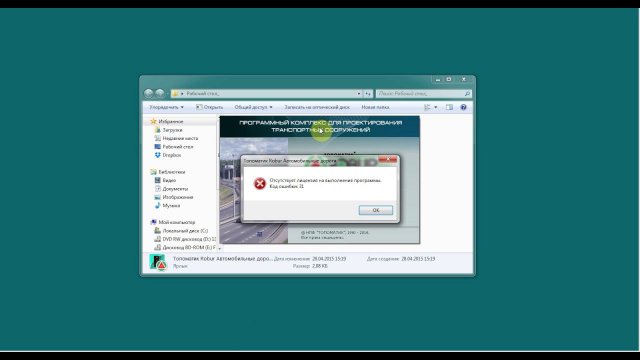Click OK in the license error dialog
This screenshot has width=640, height=360.
376,210
